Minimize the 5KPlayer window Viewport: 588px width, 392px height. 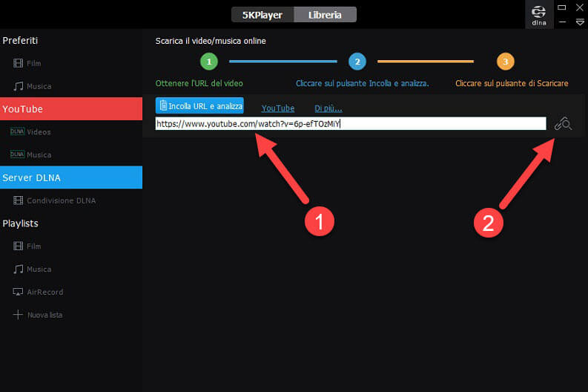pyautogui.click(x=562, y=22)
